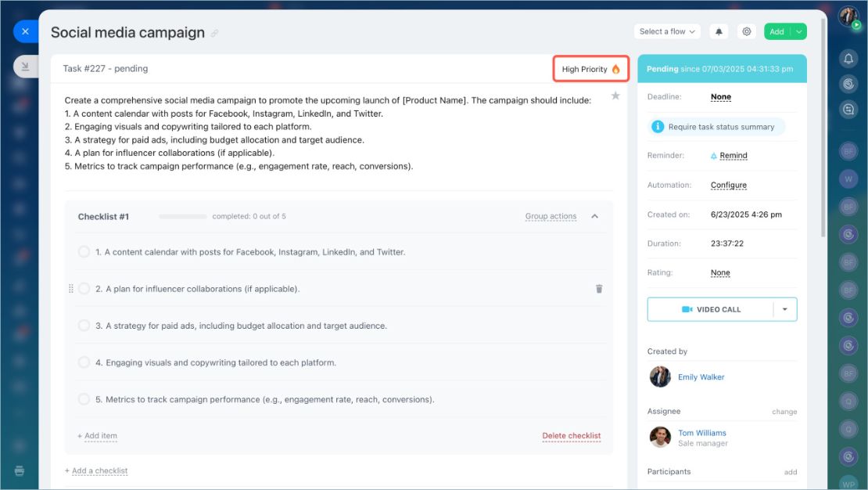Tick the metrics to track campaign item
The height and width of the screenshot is (490, 868).
(84, 399)
